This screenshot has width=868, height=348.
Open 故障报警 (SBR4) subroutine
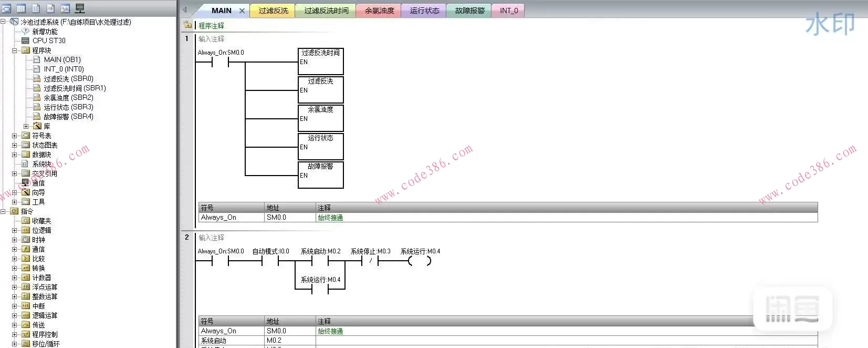pyautogui.click(x=68, y=116)
